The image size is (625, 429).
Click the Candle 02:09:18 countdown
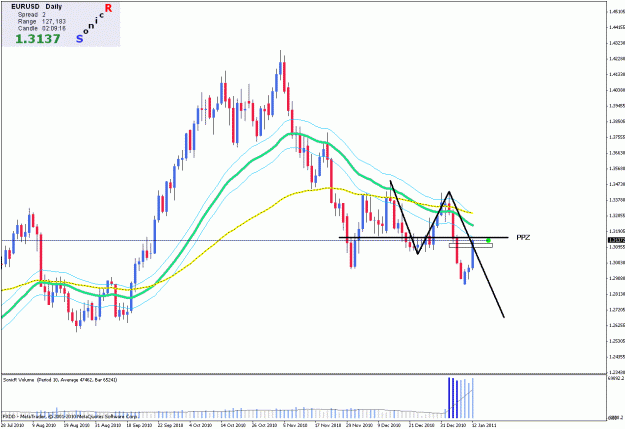42,29
